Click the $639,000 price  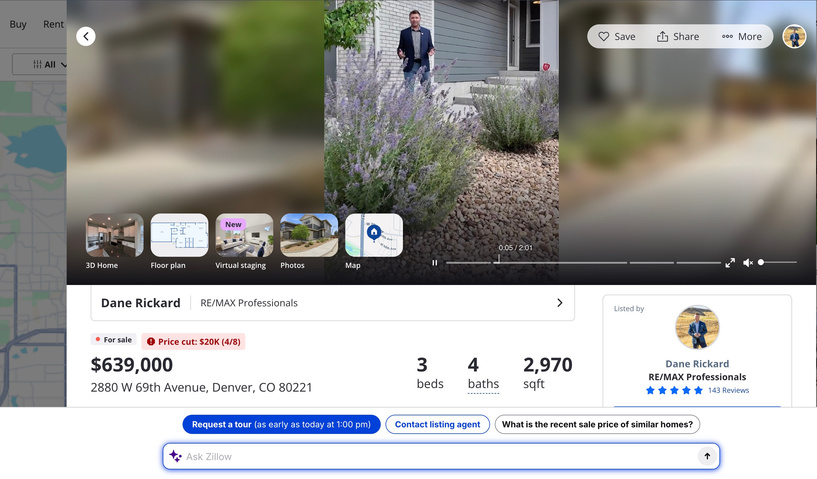coord(132,365)
